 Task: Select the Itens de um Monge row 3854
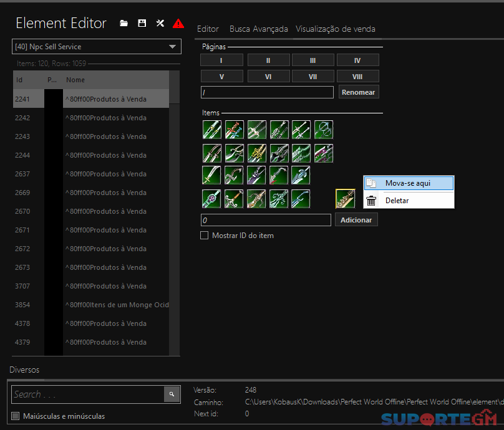(x=91, y=305)
